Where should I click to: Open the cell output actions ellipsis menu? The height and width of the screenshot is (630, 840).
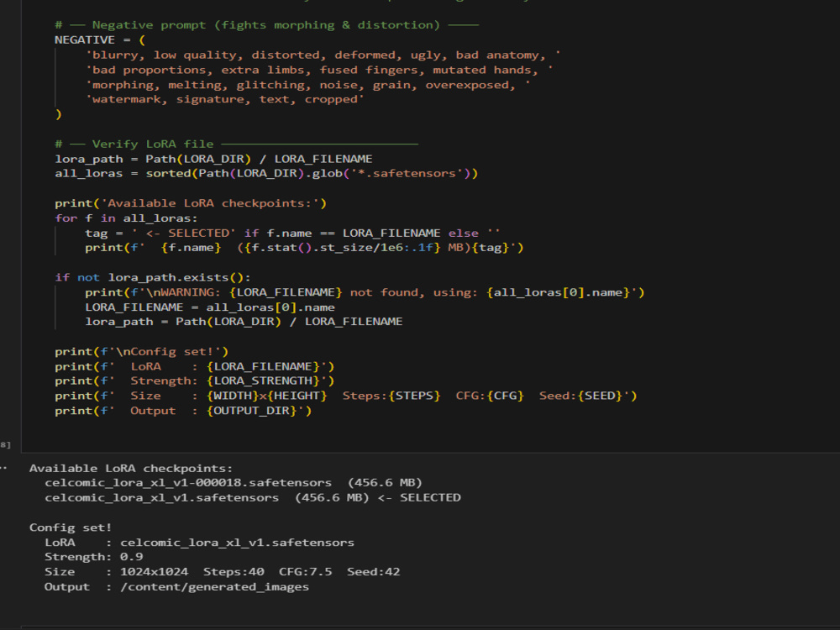click(3, 468)
